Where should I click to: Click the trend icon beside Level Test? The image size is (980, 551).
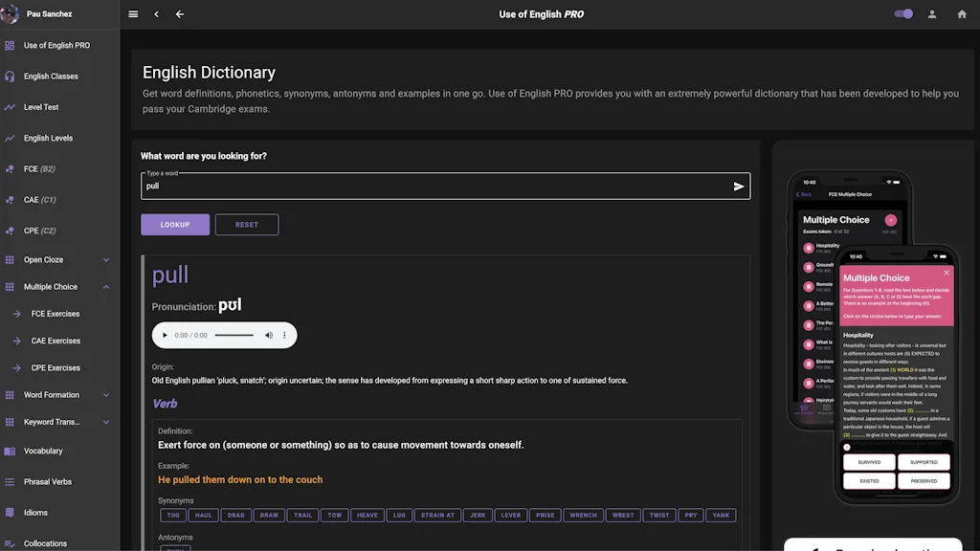pos(10,107)
